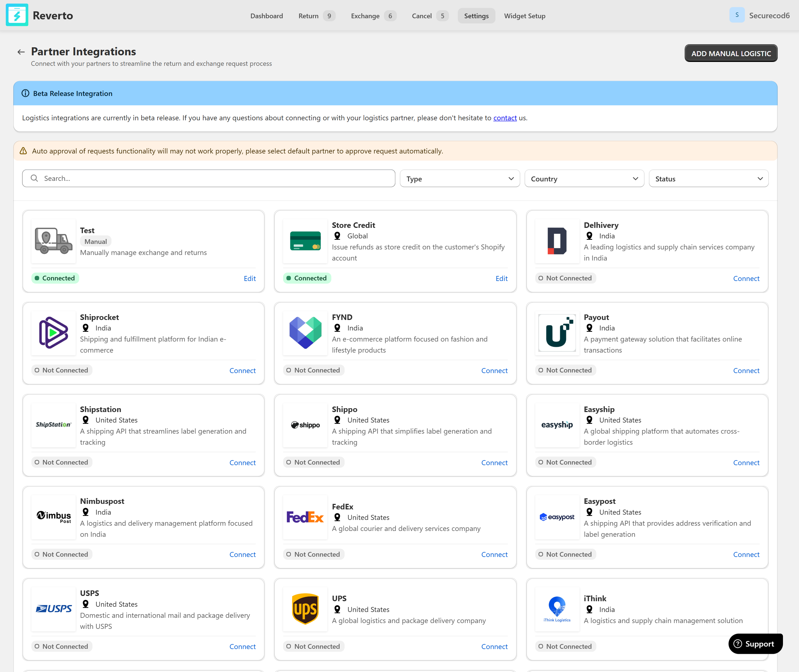Open the Widget Setup tab
The image size is (799, 672).
click(524, 15)
